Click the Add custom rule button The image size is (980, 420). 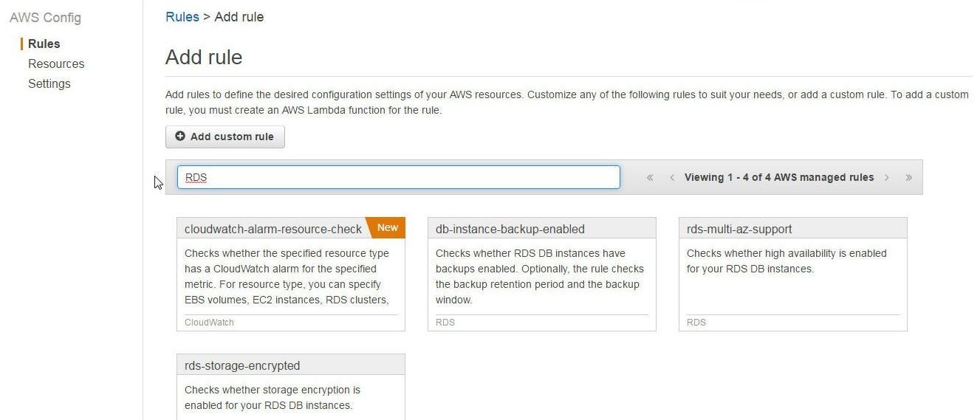point(225,137)
